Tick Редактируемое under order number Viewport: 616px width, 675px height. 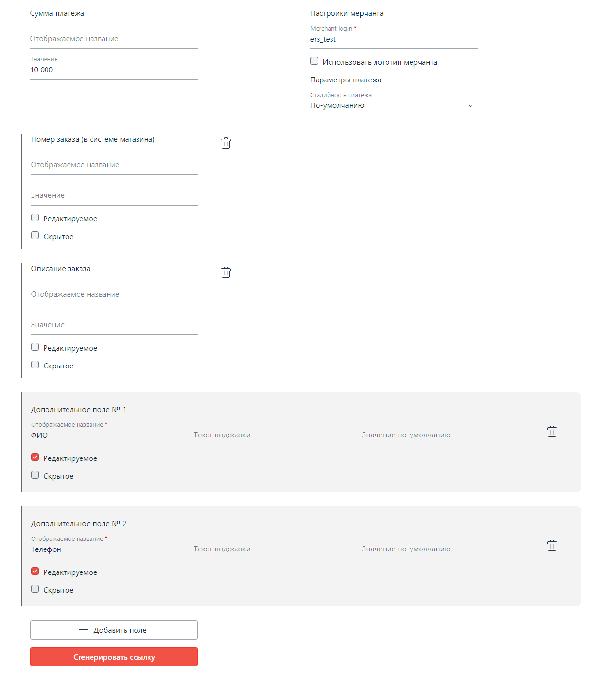click(x=35, y=218)
